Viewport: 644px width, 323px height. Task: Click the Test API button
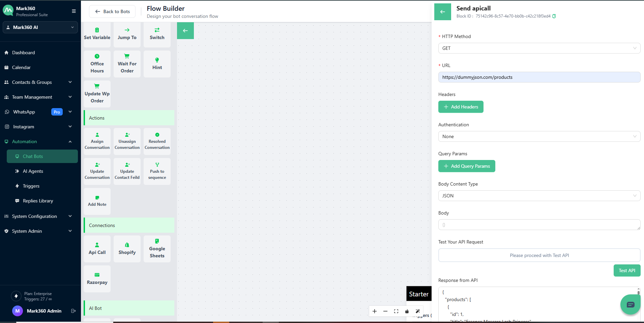[626, 270]
